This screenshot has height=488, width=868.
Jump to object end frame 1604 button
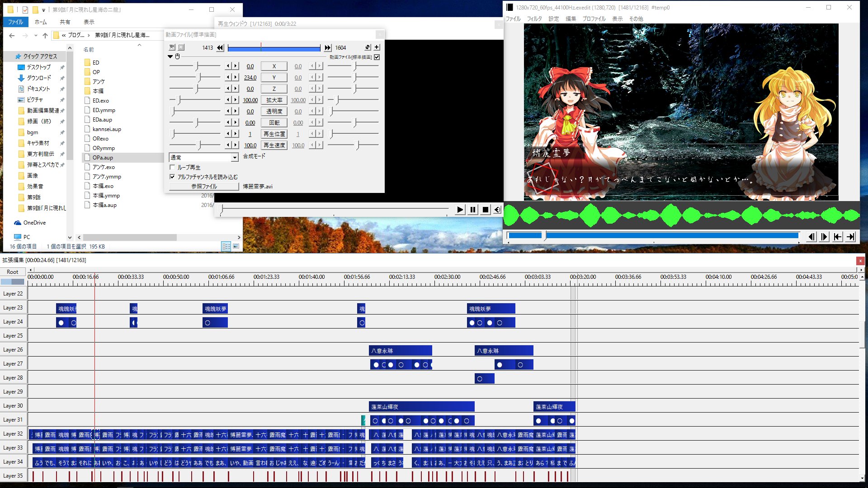tap(328, 47)
